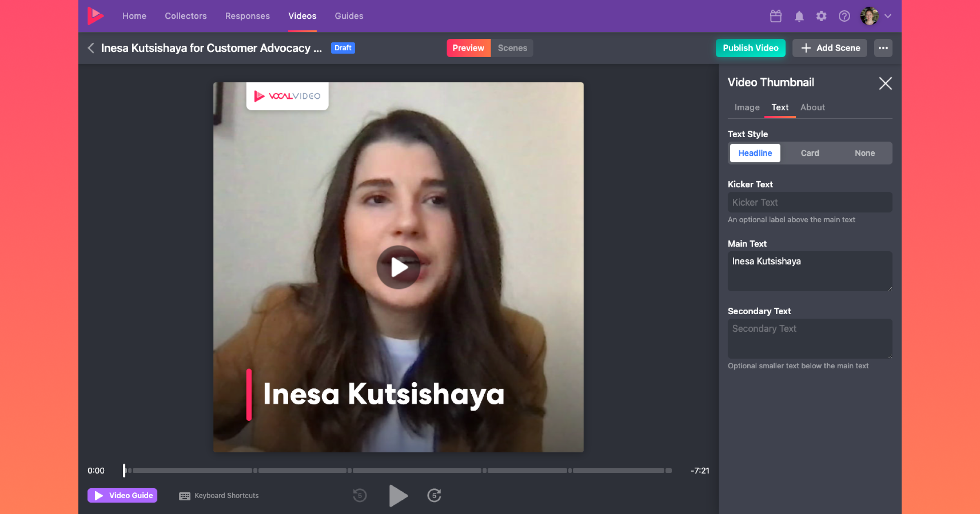
Task: Open the three-dots more options menu
Action: (x=883, y=48)
